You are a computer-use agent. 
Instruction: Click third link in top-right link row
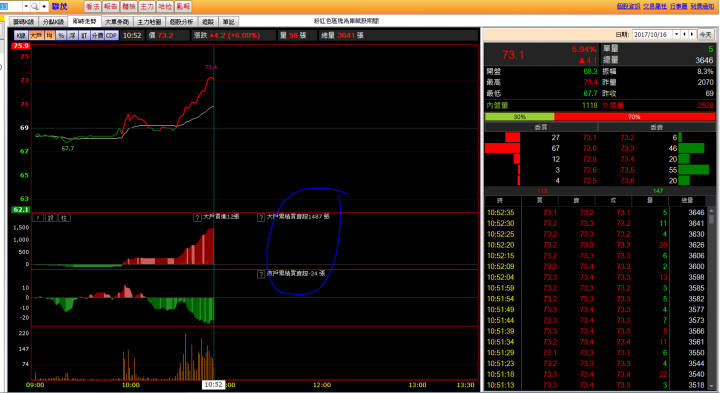(x=679, y=6)
